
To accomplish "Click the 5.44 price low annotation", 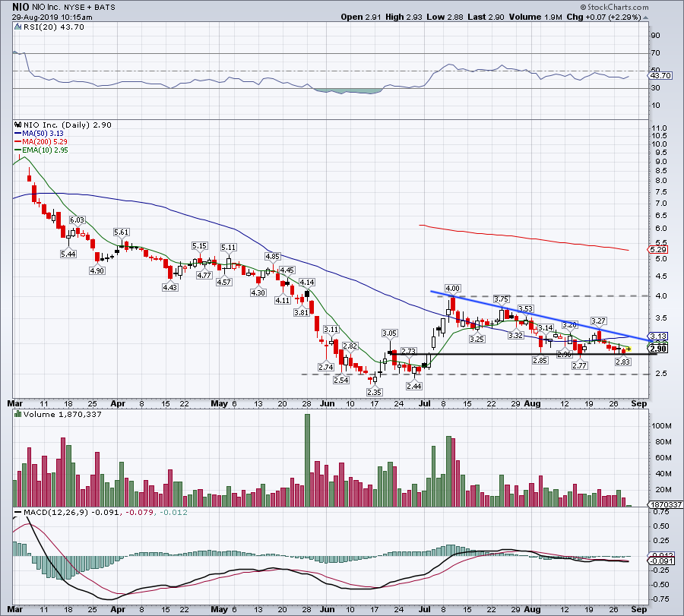I will pyautogui.click(x=68, y=254).
